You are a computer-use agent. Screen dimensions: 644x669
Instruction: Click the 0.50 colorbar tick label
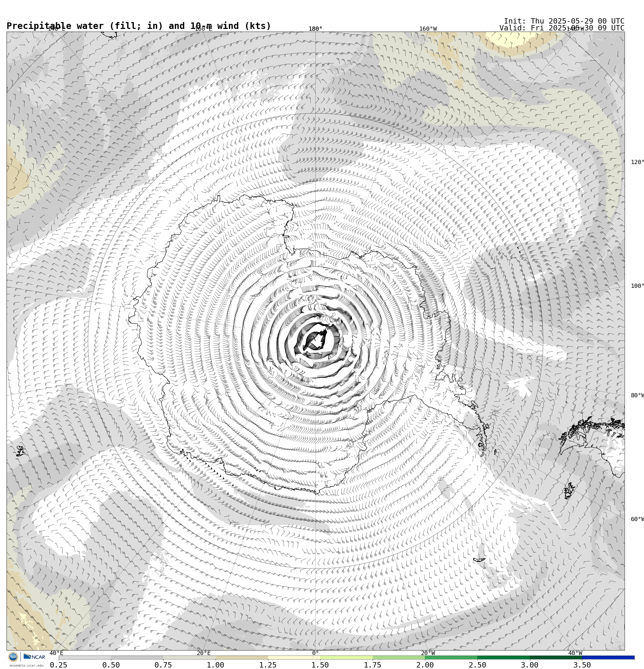tap(111, 665)
